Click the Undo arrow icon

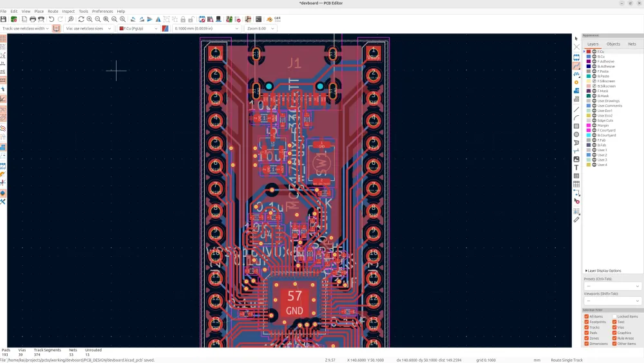tap(52, 19)
